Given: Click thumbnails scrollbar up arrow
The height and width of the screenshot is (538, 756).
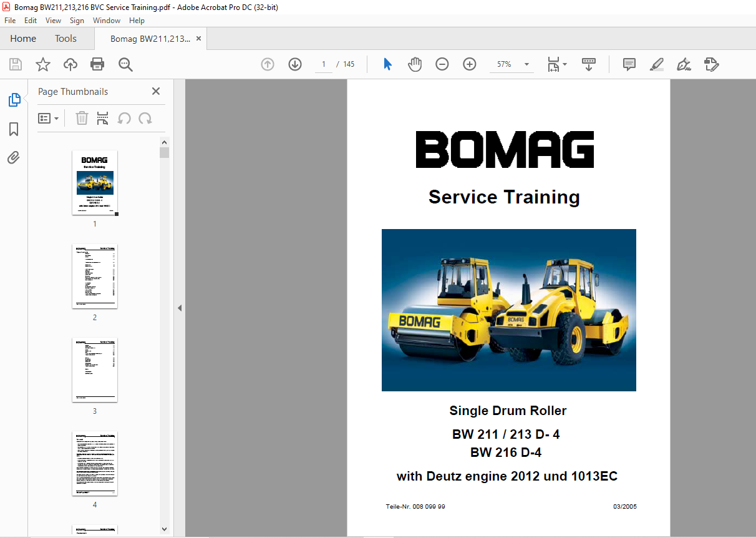Looking at the screenshot, I should click(x=164, y=142).
